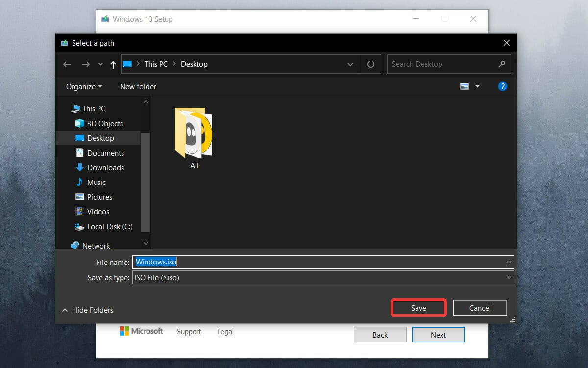Viewport: 588px width, 368px height.
Task: Click sidebar scrollbar up arrow
Action: coord(146,102)
